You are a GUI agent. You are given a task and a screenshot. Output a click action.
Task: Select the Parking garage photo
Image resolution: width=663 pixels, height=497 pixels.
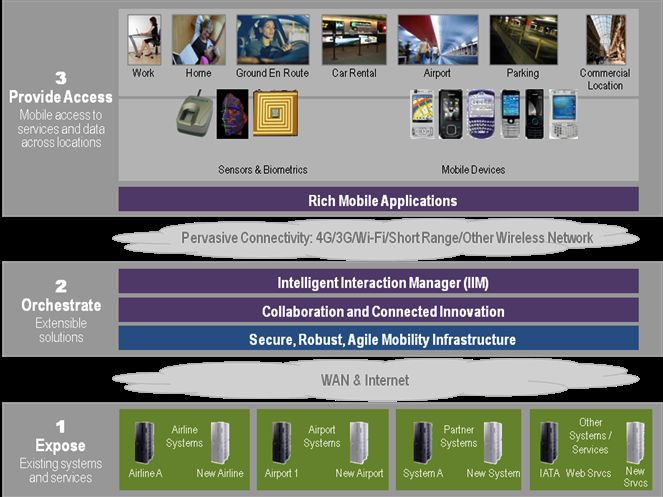[x=523, y=40]
